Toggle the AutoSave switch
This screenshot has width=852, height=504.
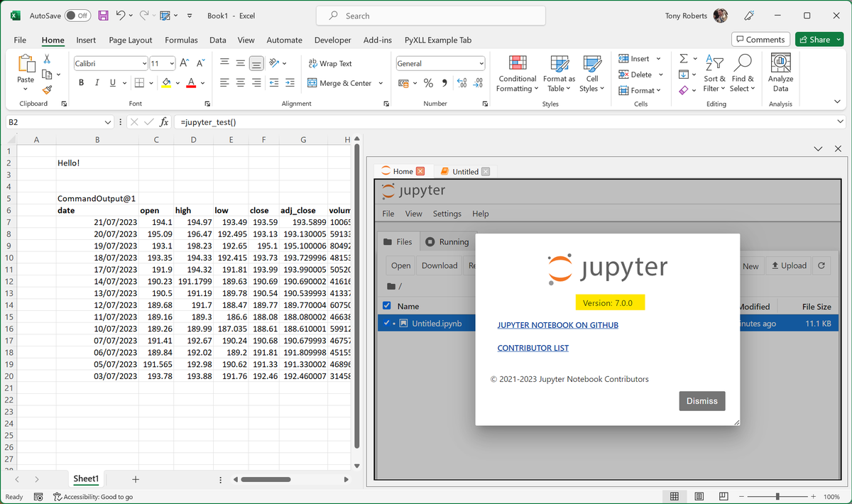click(77, 16)
